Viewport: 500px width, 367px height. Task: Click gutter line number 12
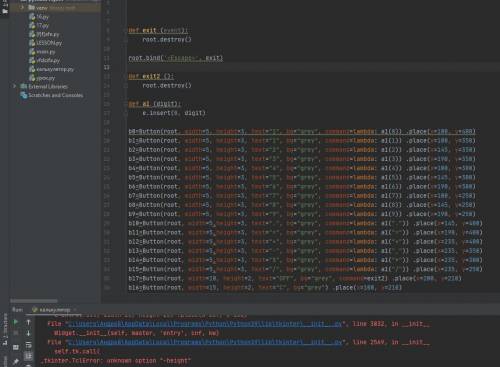107,67
